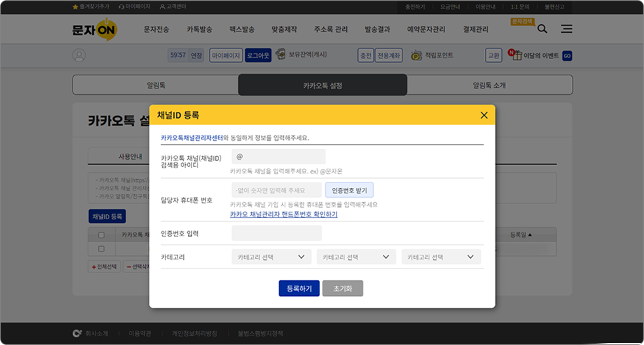This screenshot has height=345, width=644.
Task: Click the 보유잔액(캐시) coin icon
Action: tap(281, 54)
